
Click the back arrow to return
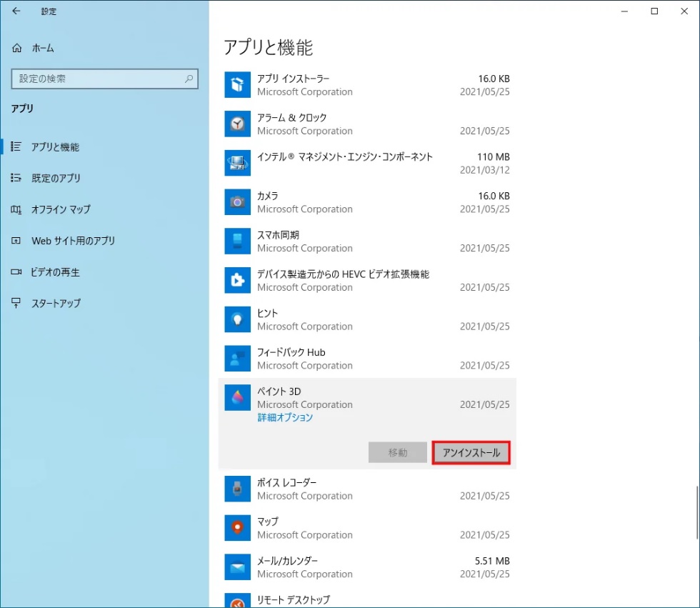(x=16, y=11)
